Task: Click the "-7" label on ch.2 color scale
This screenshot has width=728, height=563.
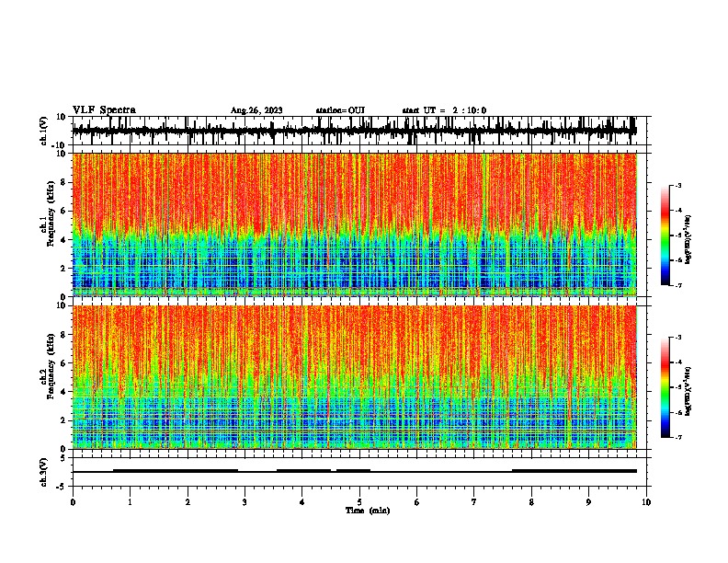Action: click(x=678, y=437)
